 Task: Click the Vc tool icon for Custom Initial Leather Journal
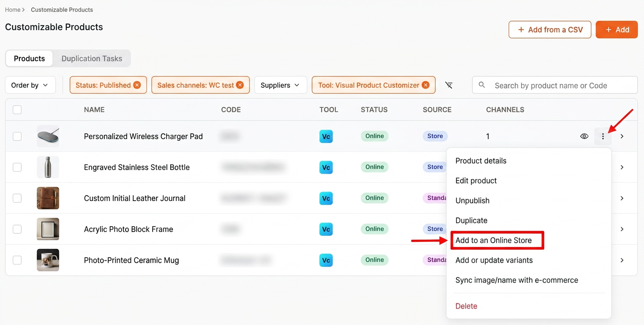(326, 198)
